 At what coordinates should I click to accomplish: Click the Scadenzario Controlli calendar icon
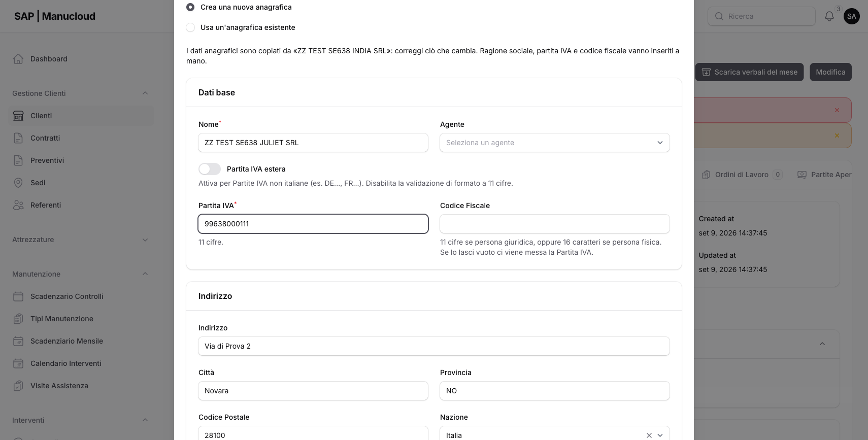(18, 296)
